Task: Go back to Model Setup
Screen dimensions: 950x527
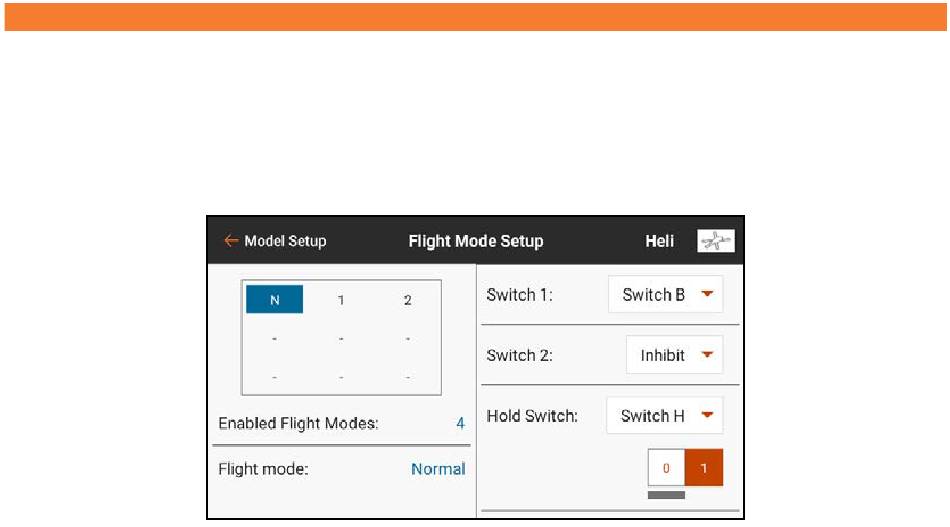Action: (285, 241)
